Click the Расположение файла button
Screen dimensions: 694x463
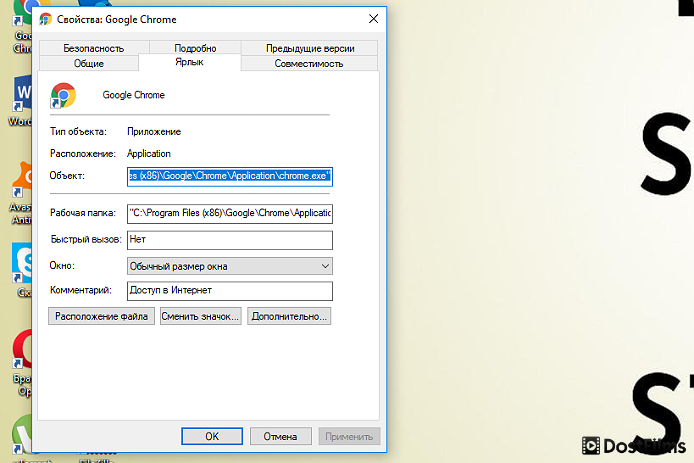(101, 316)
